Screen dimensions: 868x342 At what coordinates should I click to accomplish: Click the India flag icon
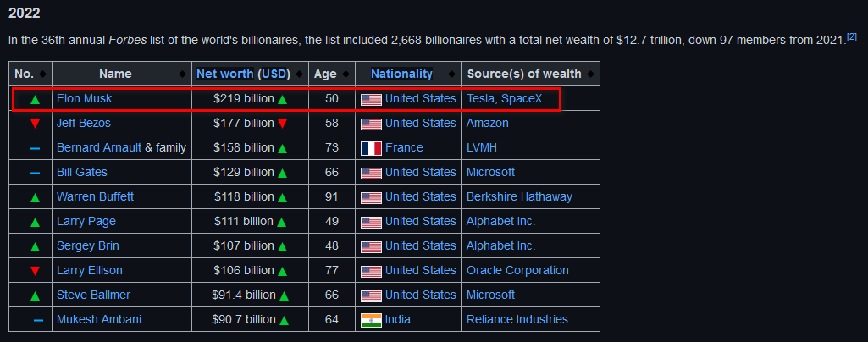[x=371, y=320]
